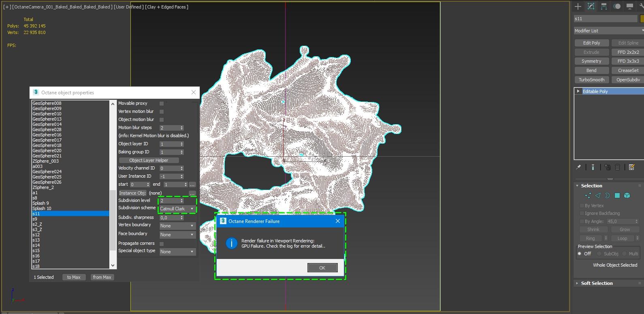Select Vertex sub-object level icon
644x314 pixels.
588,195
